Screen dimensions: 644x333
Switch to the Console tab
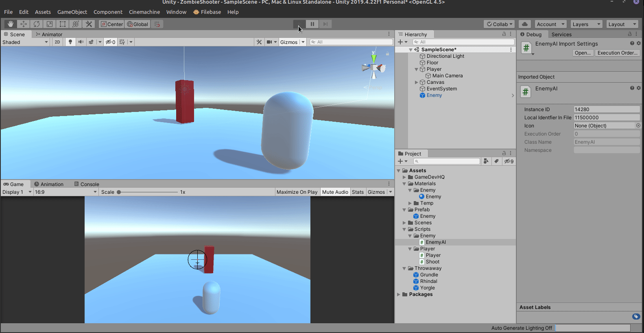(87, 184)
